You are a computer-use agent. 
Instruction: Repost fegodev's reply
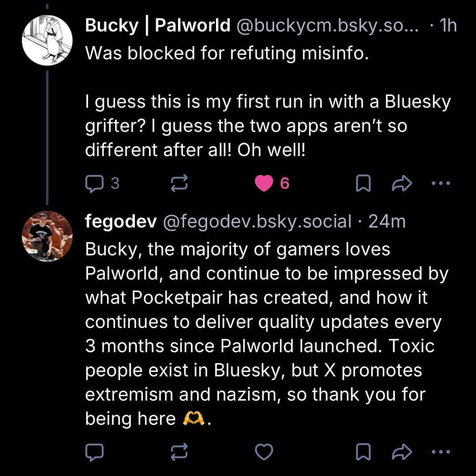pyautogui.click(x=179, y=451)
